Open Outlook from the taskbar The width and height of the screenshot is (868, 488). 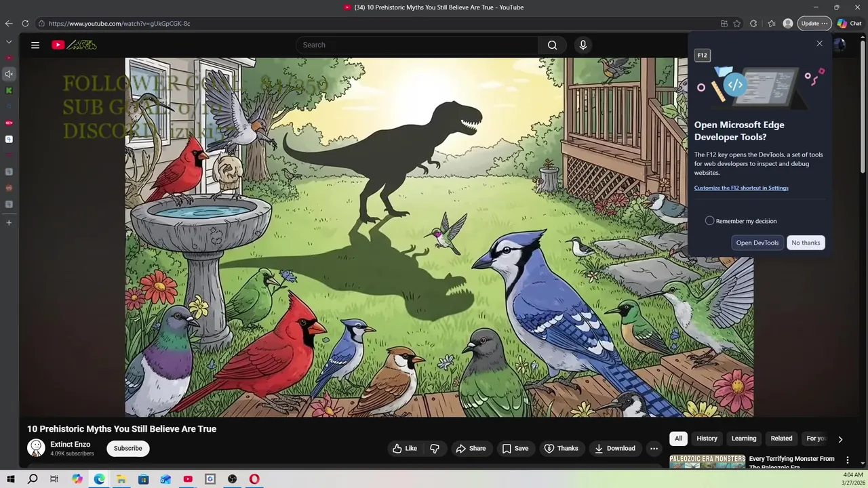[x=166, y=479]
